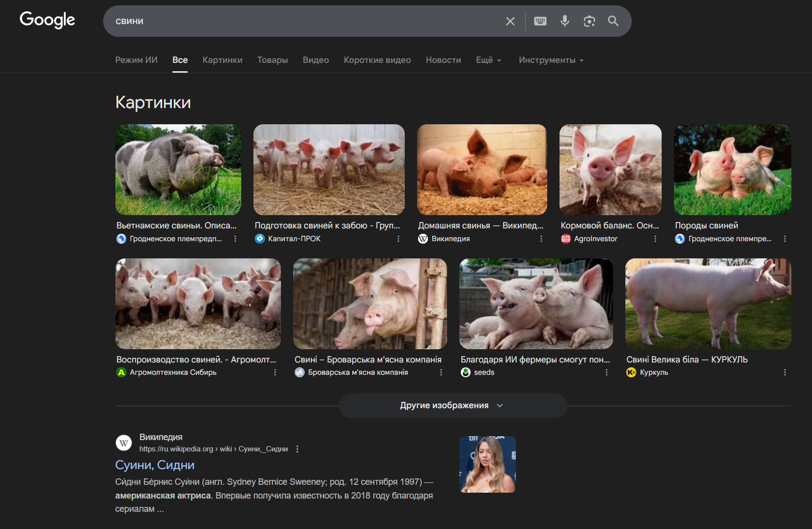Clear the search query with X icon
The image size is (812, 529).
(510, 21)
